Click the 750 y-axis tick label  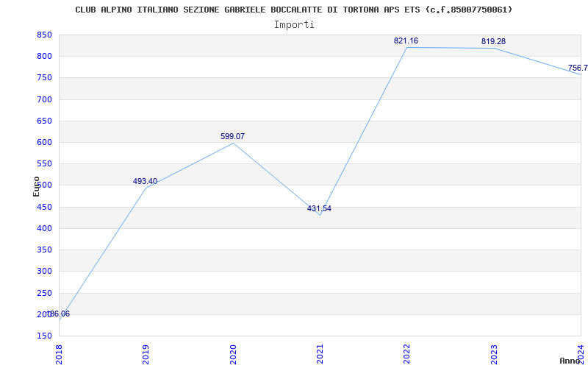point(44,78)
